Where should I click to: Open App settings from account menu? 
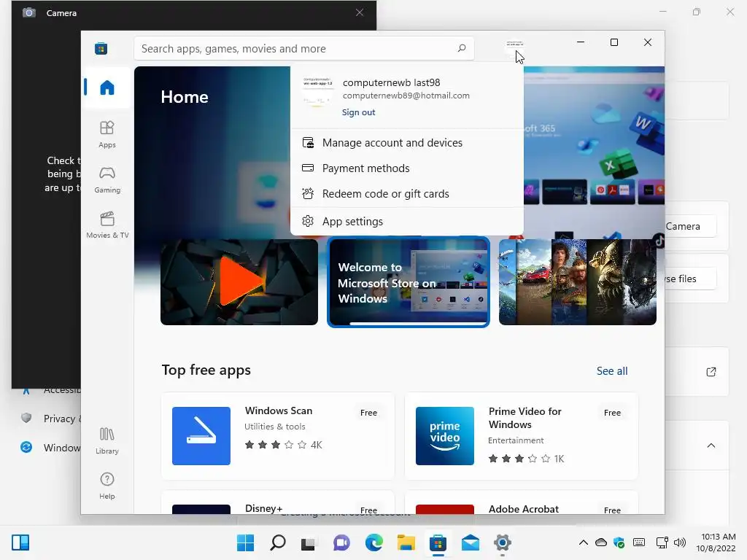point(407,222)
